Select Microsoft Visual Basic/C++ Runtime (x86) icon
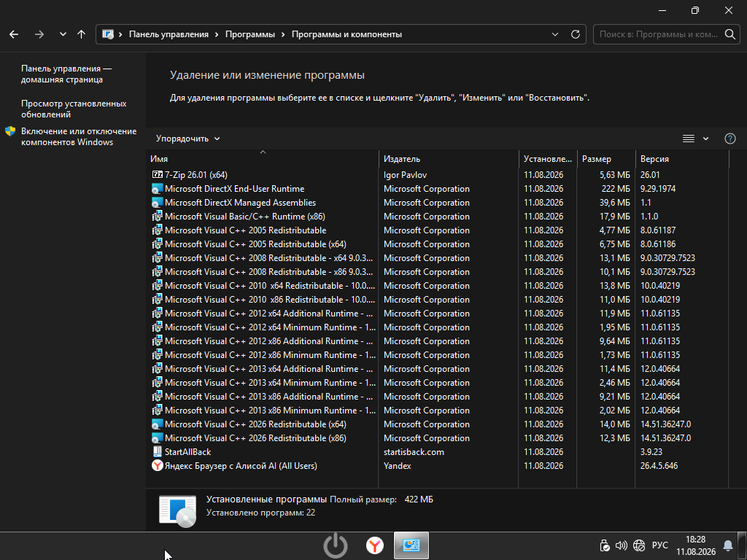Viewport: 747px width, 560px height. (x=158, y=216)
